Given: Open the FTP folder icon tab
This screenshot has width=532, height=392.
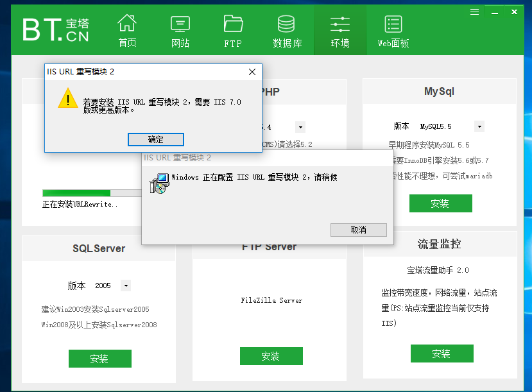Looking at the screenshot, I should pyautogui.click(x=233, y=31).
